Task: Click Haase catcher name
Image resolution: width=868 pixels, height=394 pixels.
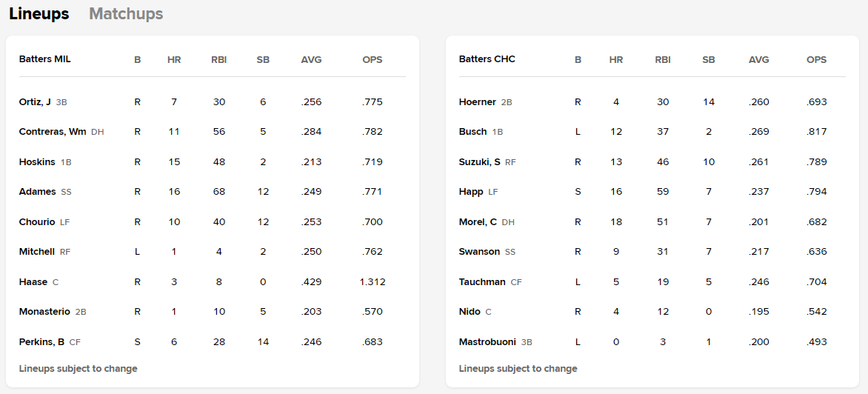Action: point(33,282)
